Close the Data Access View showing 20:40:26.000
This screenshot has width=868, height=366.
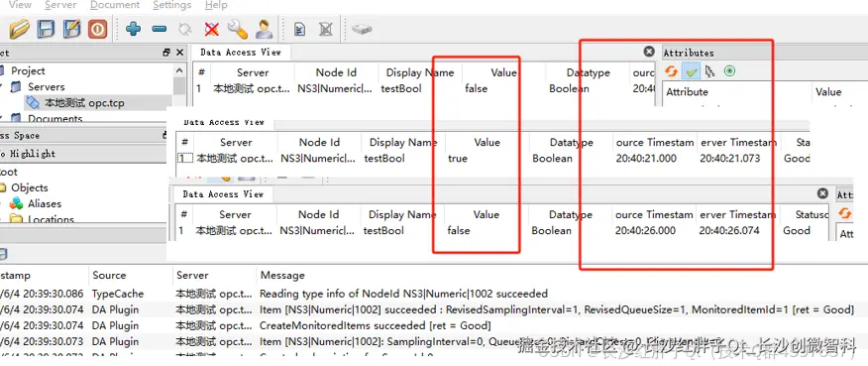[822, 193]
